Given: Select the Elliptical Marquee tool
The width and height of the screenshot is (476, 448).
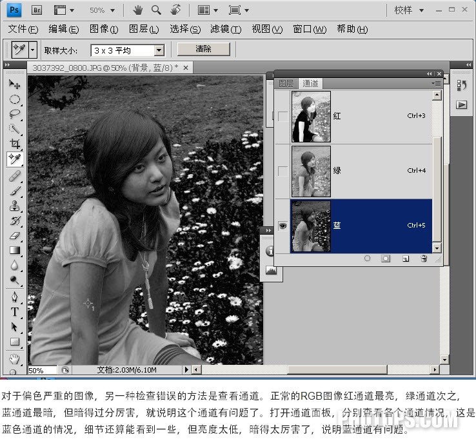Looking at the screenshot, I should pos(14,99).
